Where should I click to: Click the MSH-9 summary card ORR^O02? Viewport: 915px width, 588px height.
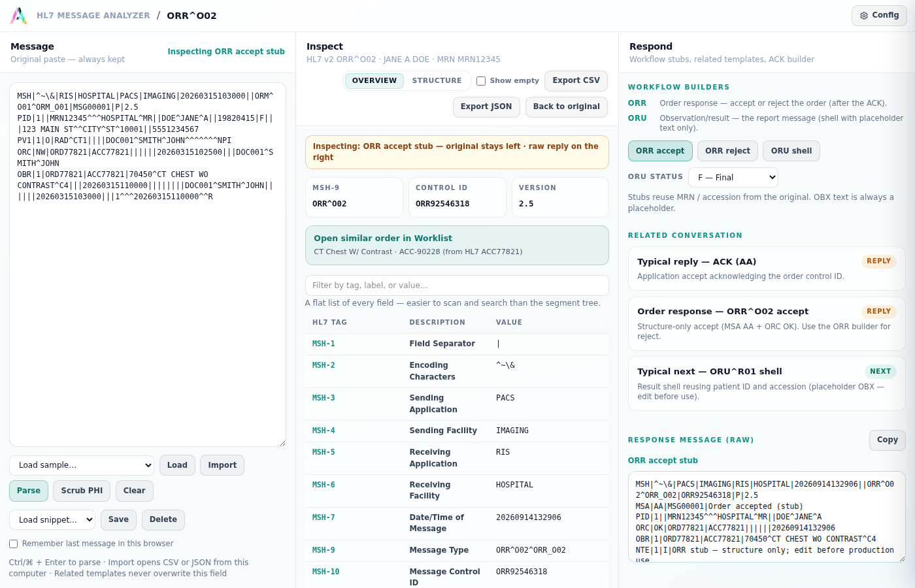[354, 197]
